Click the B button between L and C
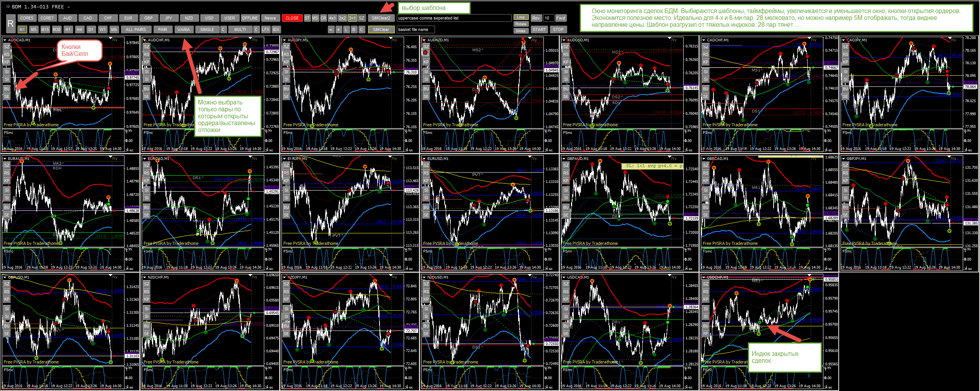The height and width of the screenshot is (391, 980). [x=353, y=29]
